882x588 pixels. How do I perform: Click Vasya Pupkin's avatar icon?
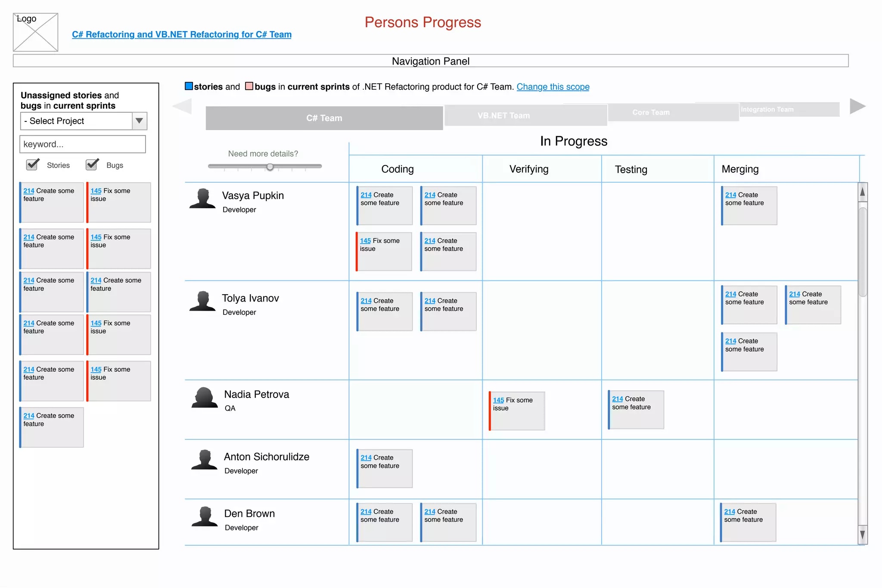202,199
